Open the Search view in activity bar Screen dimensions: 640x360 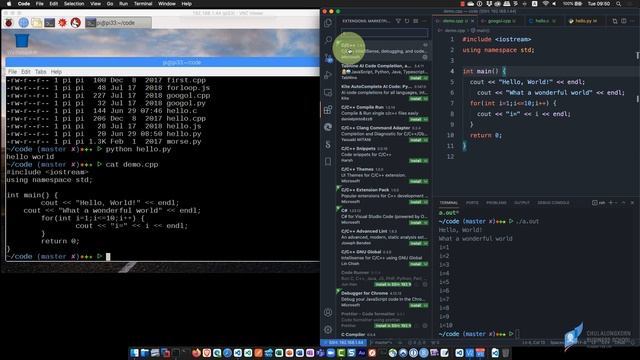click(x=328, y=40)
